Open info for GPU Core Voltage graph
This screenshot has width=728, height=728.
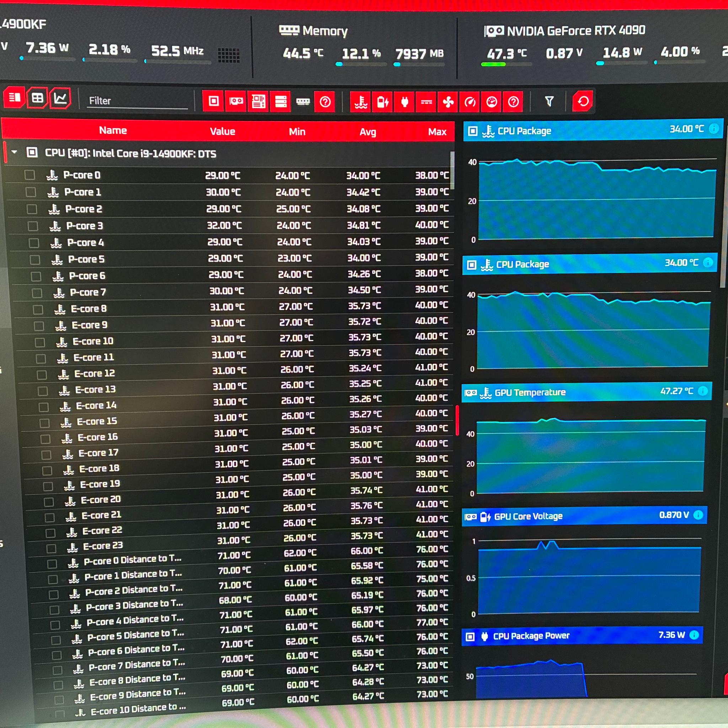698,515
